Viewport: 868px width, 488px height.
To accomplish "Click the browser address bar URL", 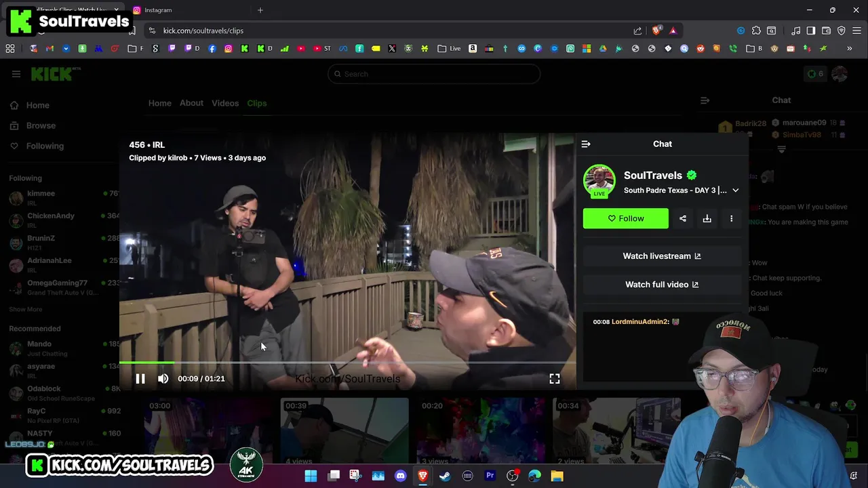I will (203, 30).
